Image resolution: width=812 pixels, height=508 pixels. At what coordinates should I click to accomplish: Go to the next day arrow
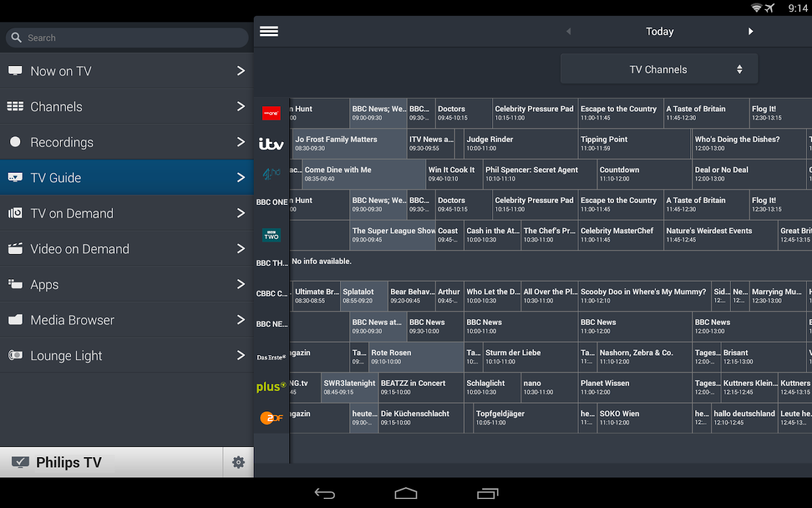click(x=751, y=32)
